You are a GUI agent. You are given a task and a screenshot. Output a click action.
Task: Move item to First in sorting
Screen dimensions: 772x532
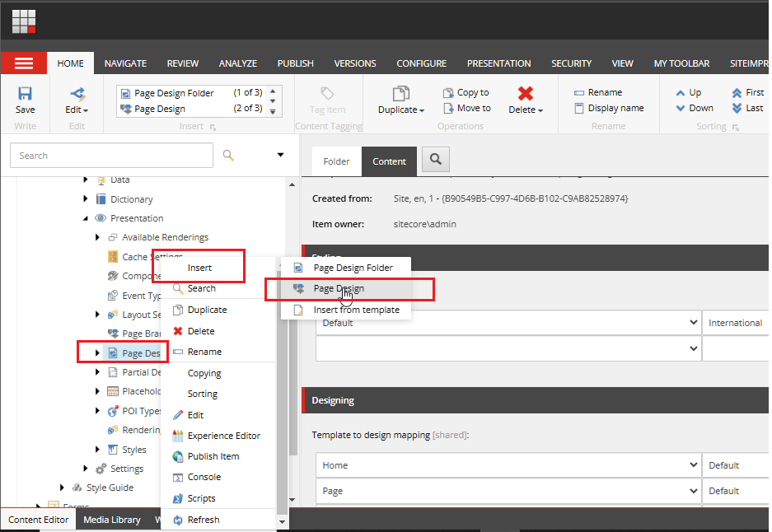point(747,93)
